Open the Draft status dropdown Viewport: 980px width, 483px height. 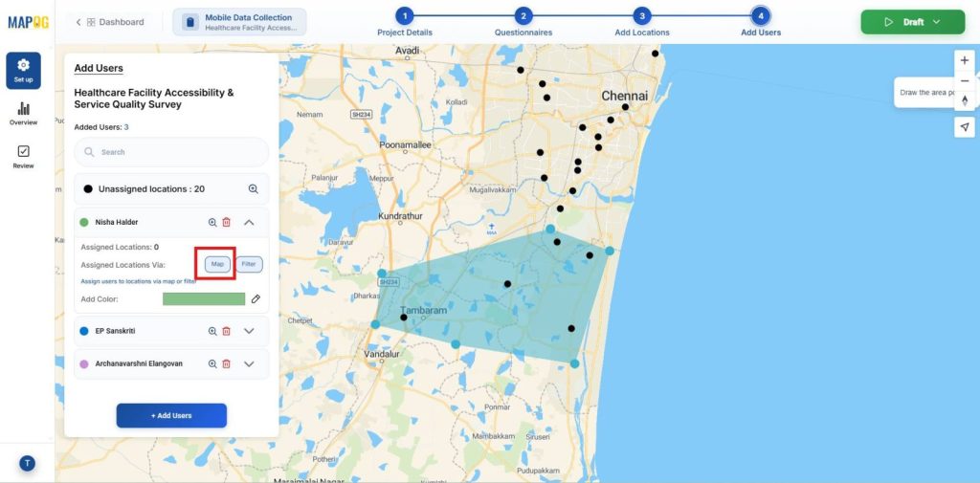point(912,22)
